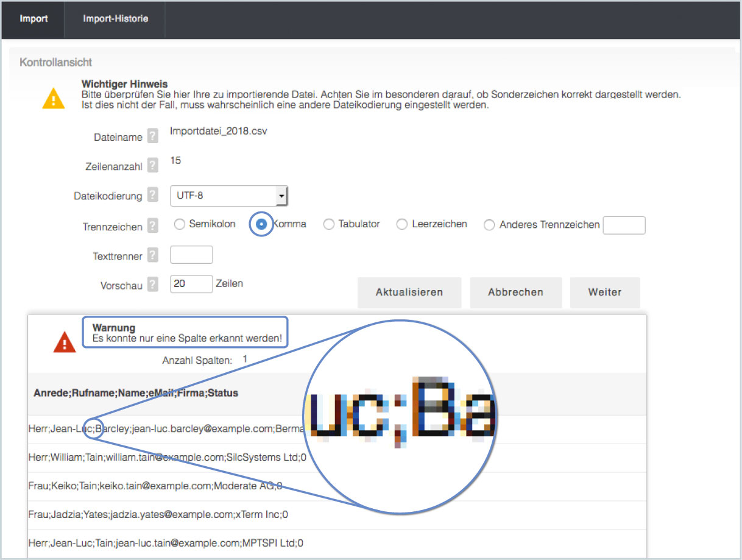Click the help icon next to Texttrenner

click(x=153, y=255)
